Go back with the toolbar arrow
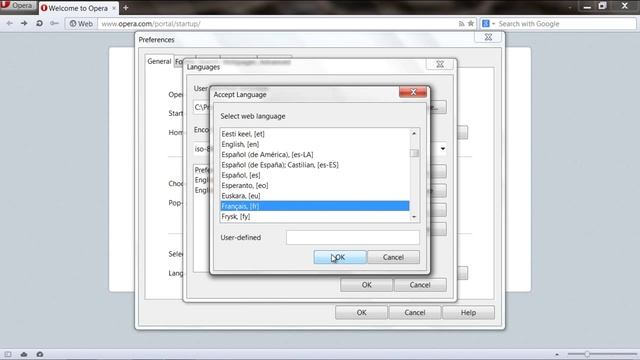This screenshot has width=640, height=360. (9, 24)
